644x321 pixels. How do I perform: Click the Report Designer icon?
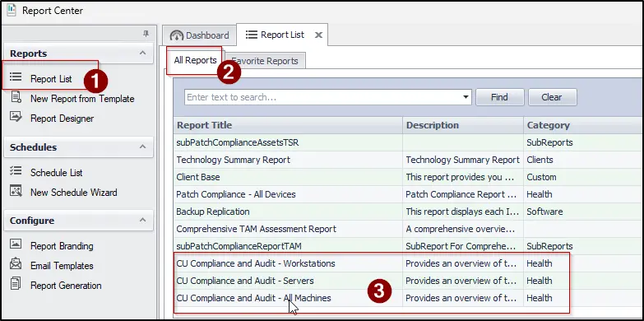coord(16,117)
